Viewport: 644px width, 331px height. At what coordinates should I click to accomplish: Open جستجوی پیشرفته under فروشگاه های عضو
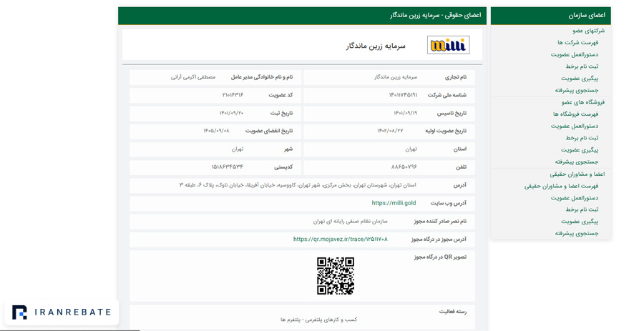pos(577,162)
